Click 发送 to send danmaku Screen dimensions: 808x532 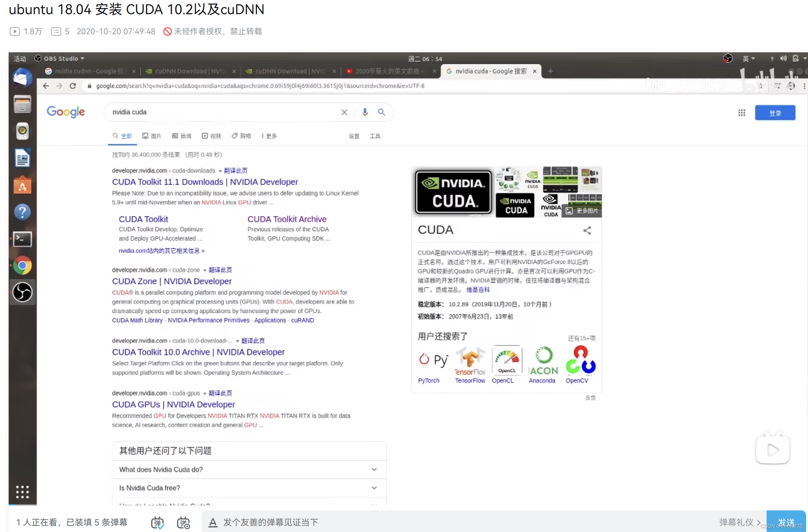click(786, 522)
